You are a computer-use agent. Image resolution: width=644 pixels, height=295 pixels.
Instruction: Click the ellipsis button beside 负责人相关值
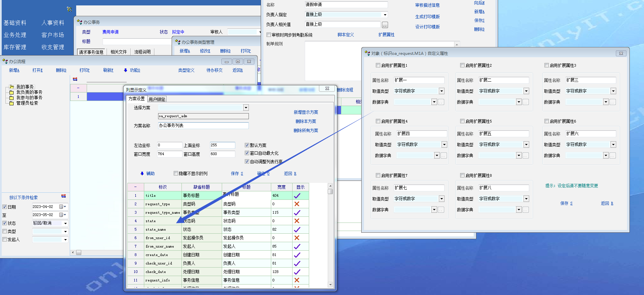coord(385,25)
